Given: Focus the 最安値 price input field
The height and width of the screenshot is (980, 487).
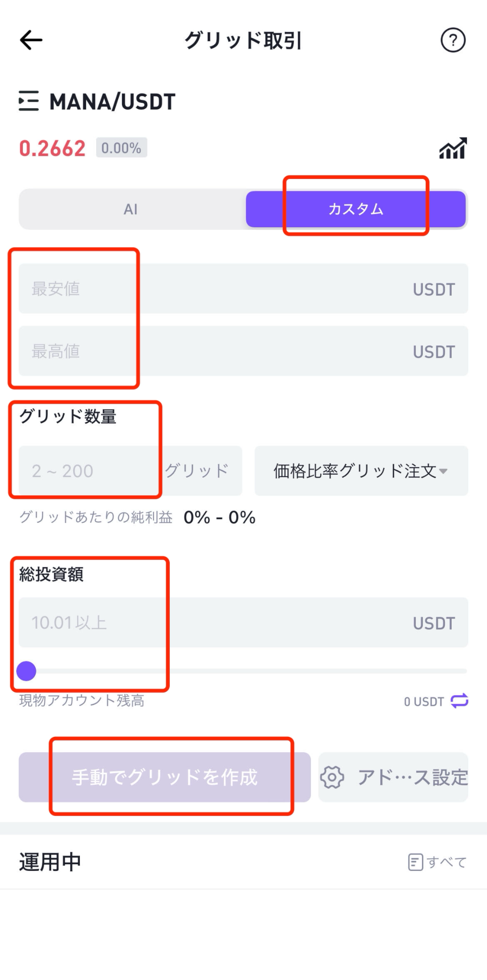Looking at the screenshot, I should (x=243, y=289).
